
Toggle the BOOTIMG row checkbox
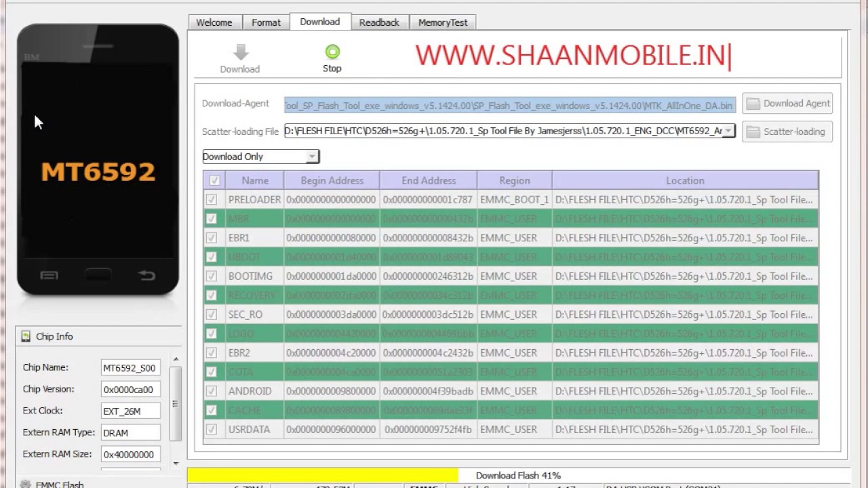pos(212,276)
